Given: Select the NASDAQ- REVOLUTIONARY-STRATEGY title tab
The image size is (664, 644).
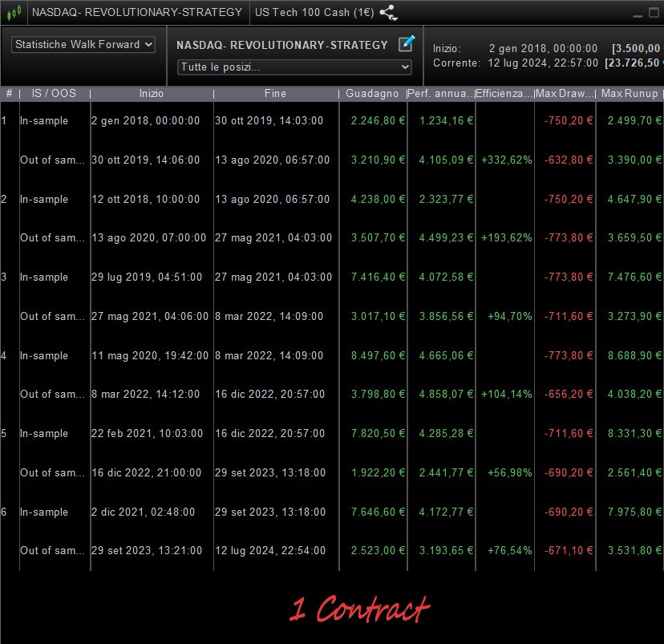Looking at the screenshot, I should point(137,12).
